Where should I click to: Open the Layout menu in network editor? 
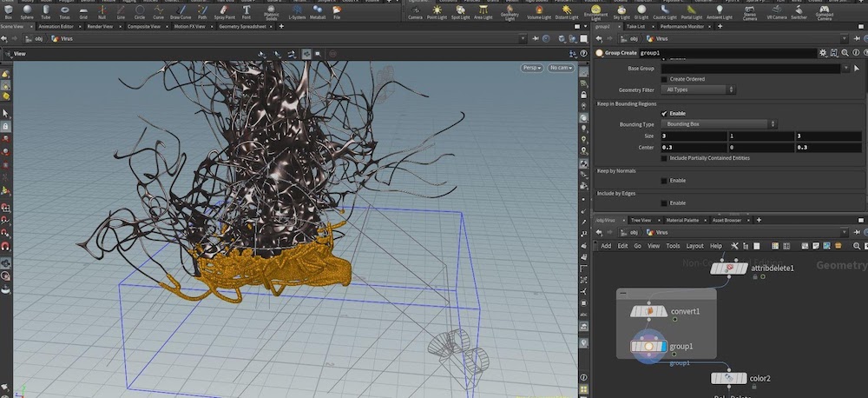coord(694,246)
